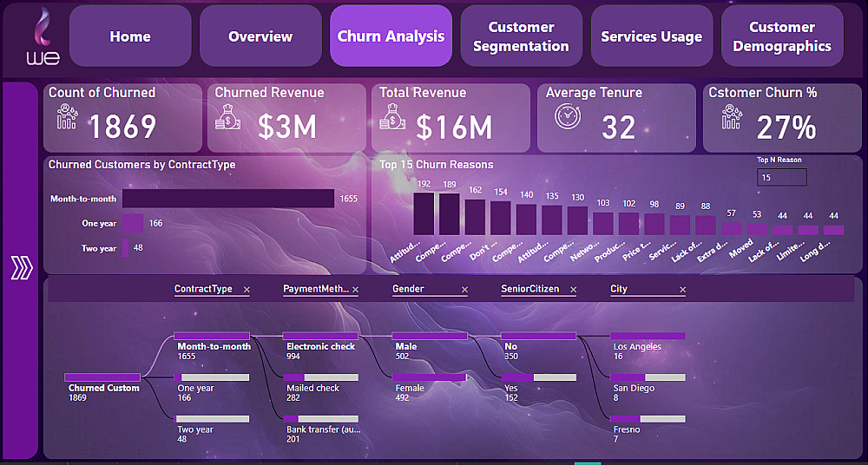Click the churn reason bar labeled 192
The width and height of the screenshot is (868, 465).
[x=424, y=213]
